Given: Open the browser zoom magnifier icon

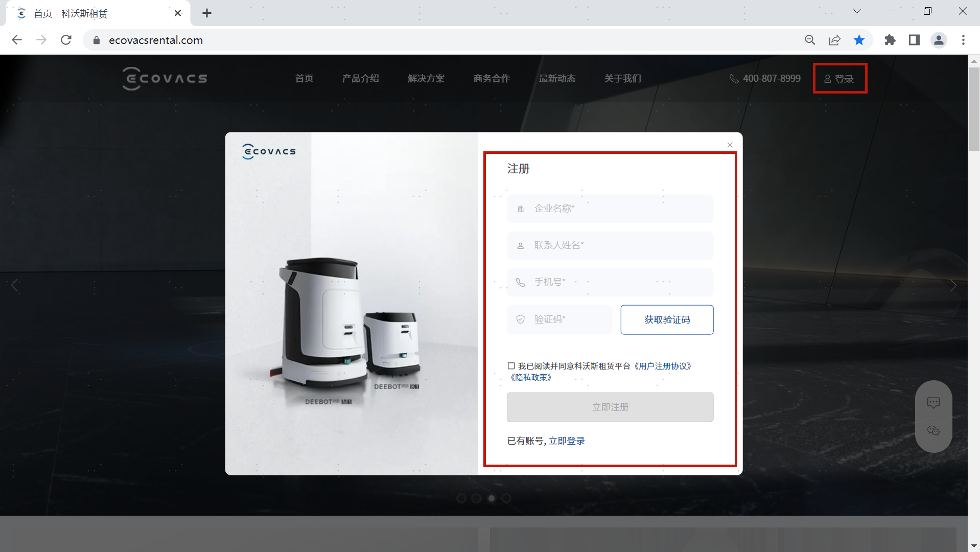Looking at the screenshot, I should (810, 40).
